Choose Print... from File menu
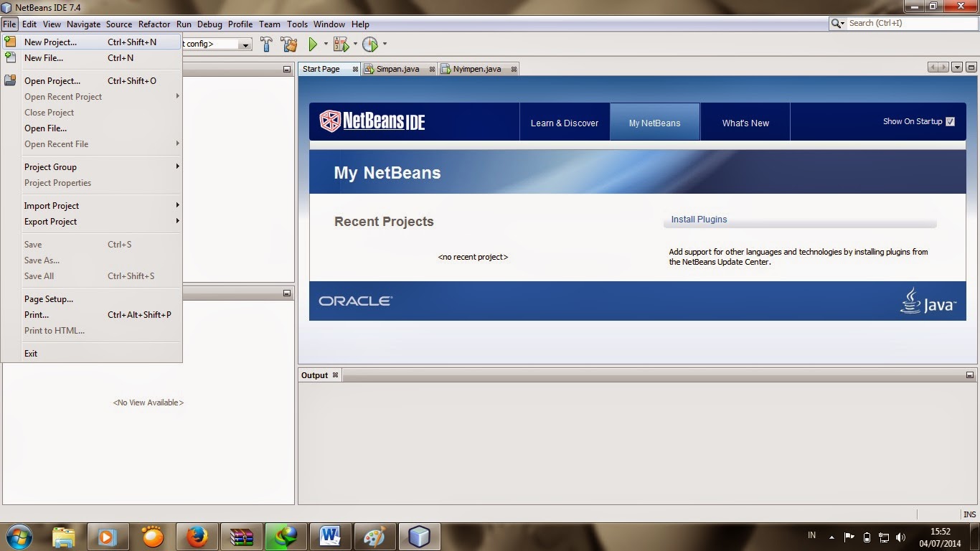The width and height of the screenshot is (980, 551). (x=91, y=314)
